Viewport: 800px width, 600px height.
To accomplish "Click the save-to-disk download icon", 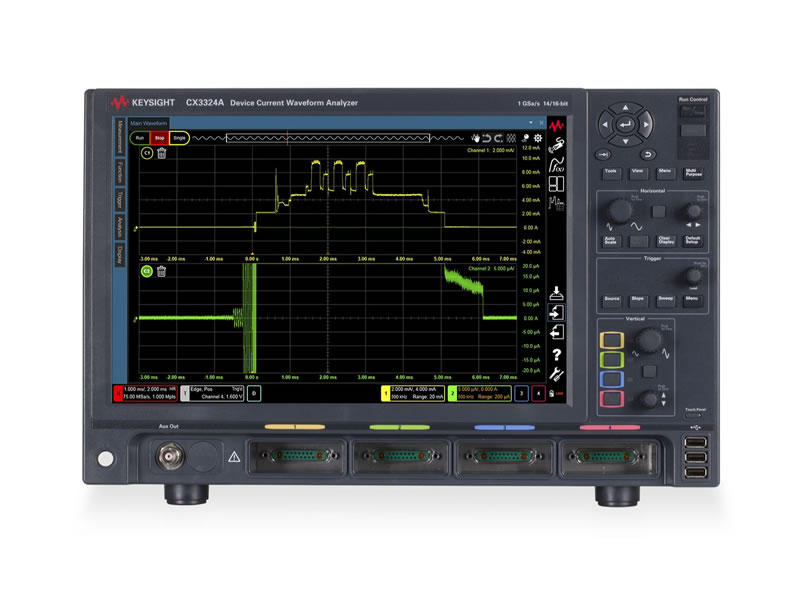I will point(556,293).
